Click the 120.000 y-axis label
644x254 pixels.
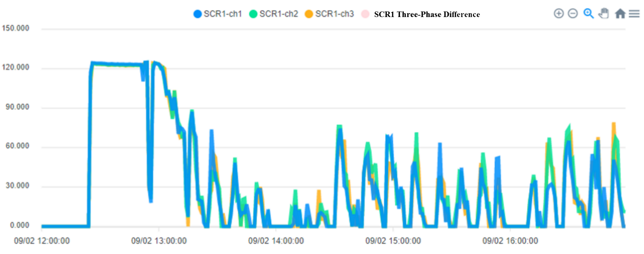tap(16, 67)
